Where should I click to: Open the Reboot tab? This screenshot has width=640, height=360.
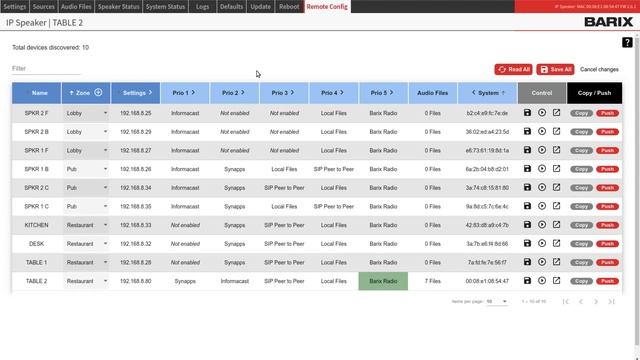[x=289, y=7]
